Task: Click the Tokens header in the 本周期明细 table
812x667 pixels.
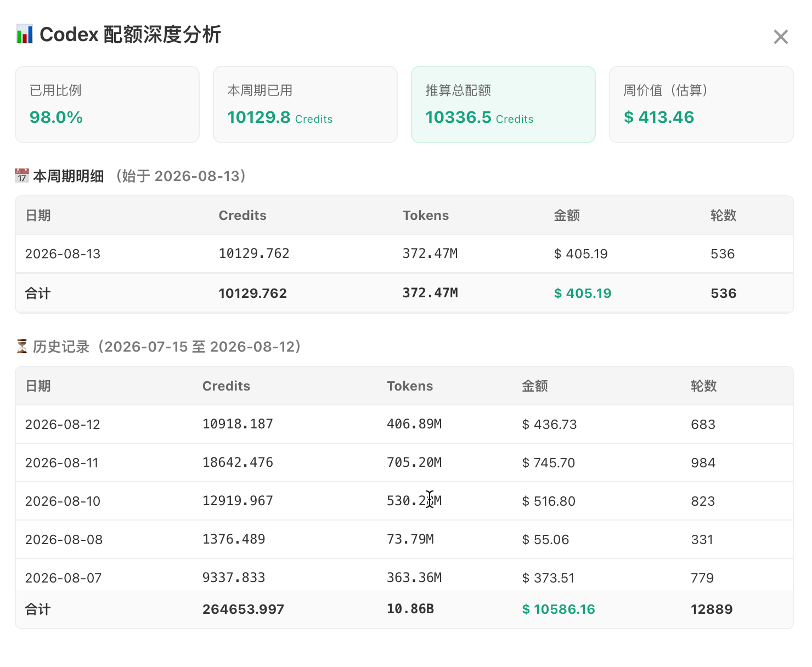Action: tap(426, 216)
